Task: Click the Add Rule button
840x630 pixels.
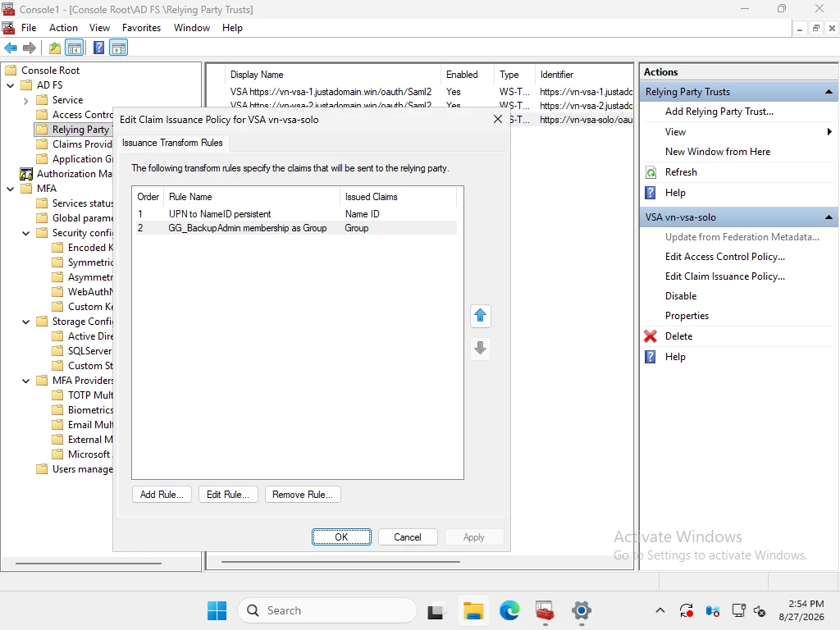Action: click(162, 495)
